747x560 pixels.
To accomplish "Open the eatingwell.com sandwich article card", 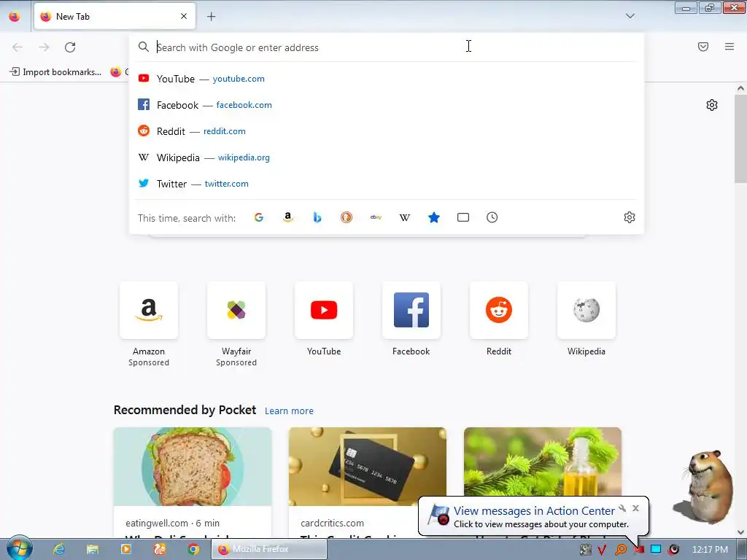I will pos(193,483).
